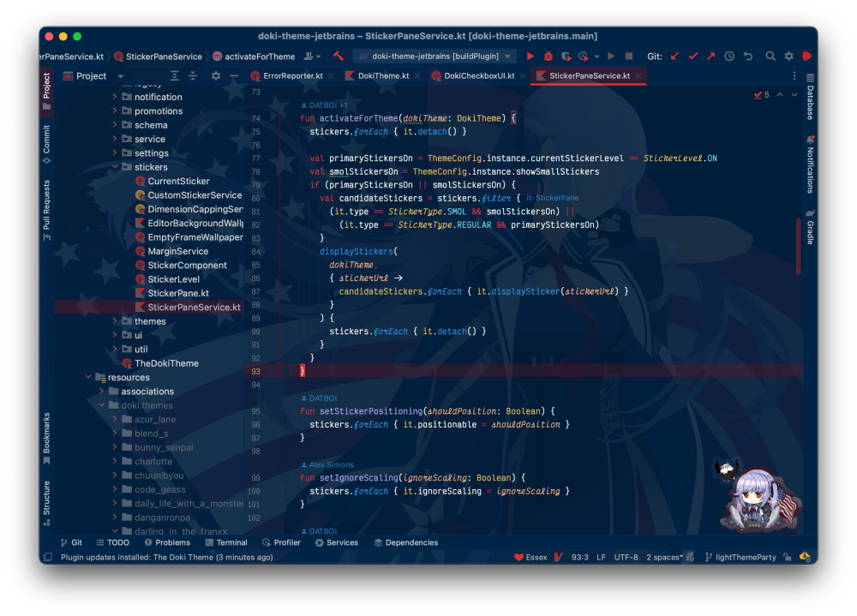Click the Essex heart status widget
The height and width of the screenshot is (616, 857).
pyautogui.click(x=530, y=557)
